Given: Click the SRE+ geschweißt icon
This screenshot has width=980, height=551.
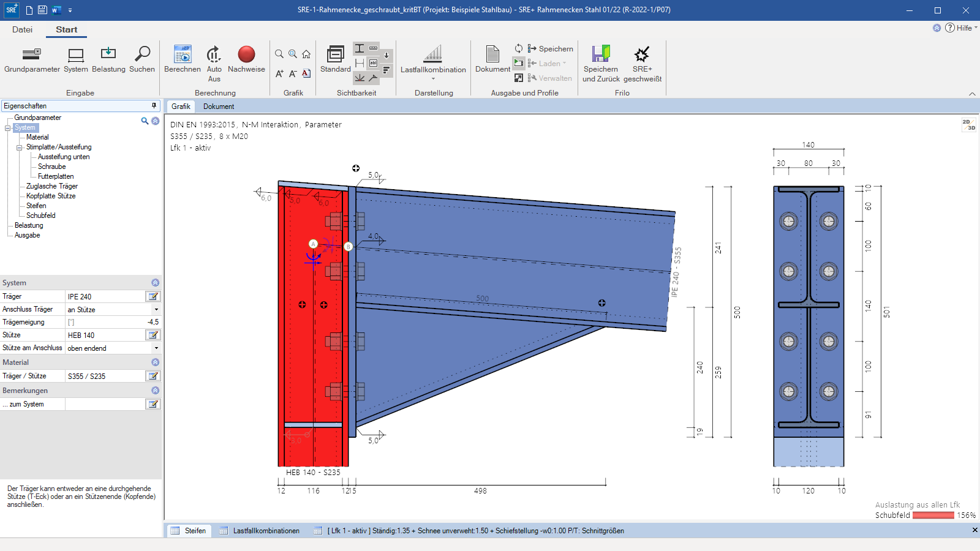Looking at the screenshot, I should [x=642, y=54].
